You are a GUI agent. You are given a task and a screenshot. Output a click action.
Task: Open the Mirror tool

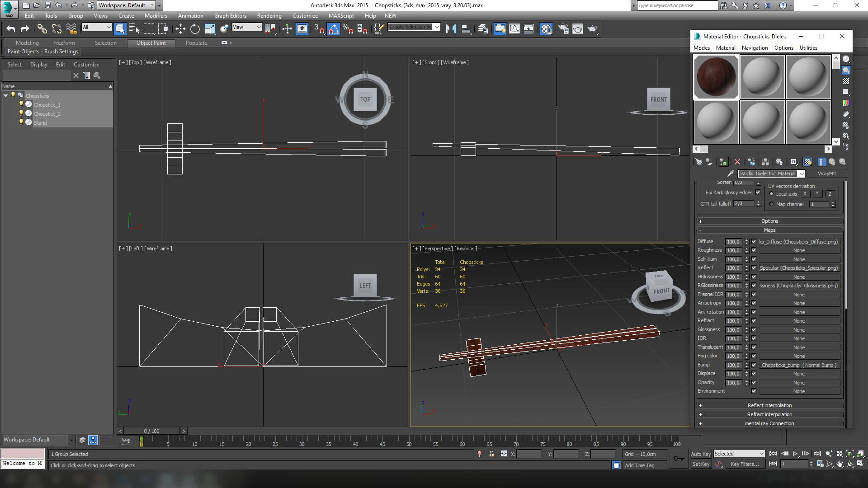450,29
